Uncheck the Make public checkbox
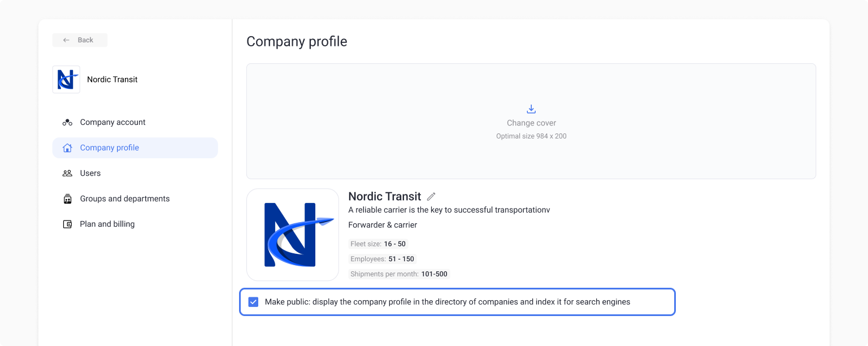The image size is (868, 346). click(x=253, y=302)
